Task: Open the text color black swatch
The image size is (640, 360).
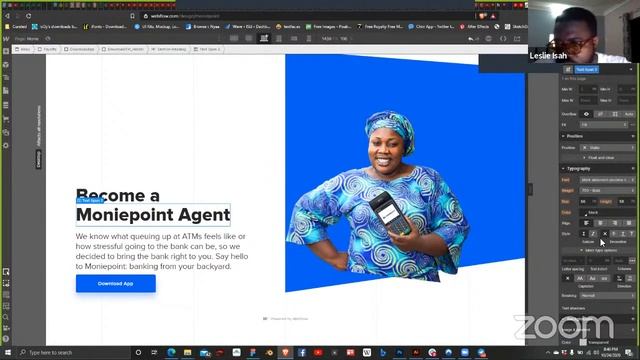Action: click(x=584, y=213)
